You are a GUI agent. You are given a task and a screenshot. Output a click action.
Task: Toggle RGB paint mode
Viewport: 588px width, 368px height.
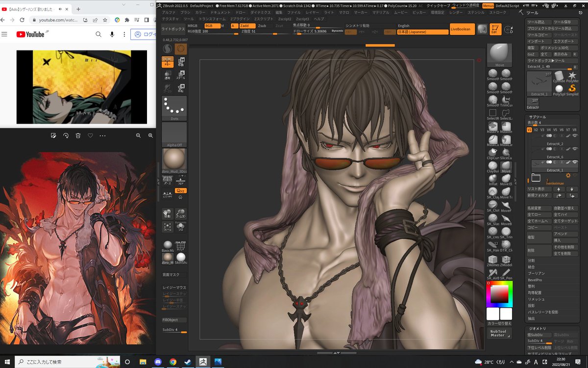(212, 26)
